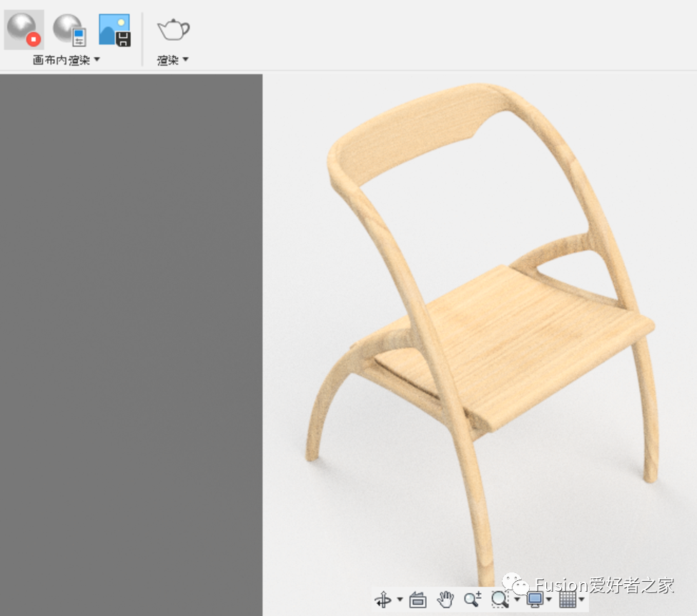Expand the Orbit tool options arrow
This screenshot has width=697, height=616.
pos(400,600)
